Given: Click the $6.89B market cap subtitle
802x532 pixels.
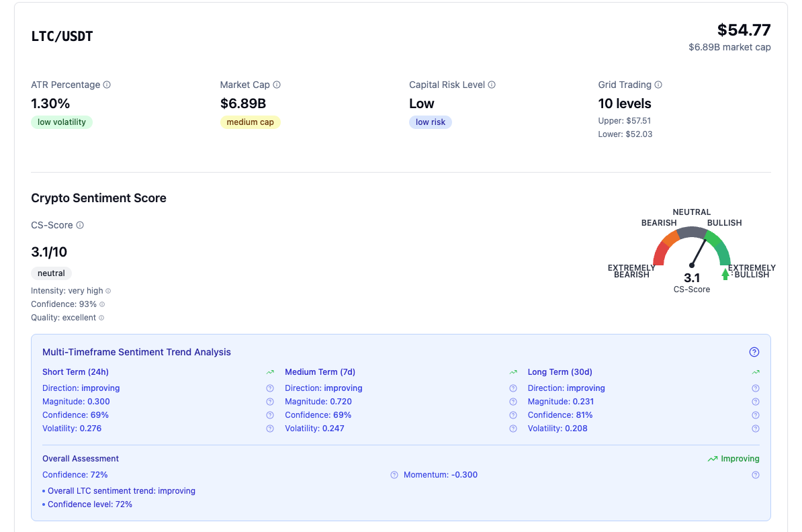Looking at the screenshot, I should tap(729, 47).
